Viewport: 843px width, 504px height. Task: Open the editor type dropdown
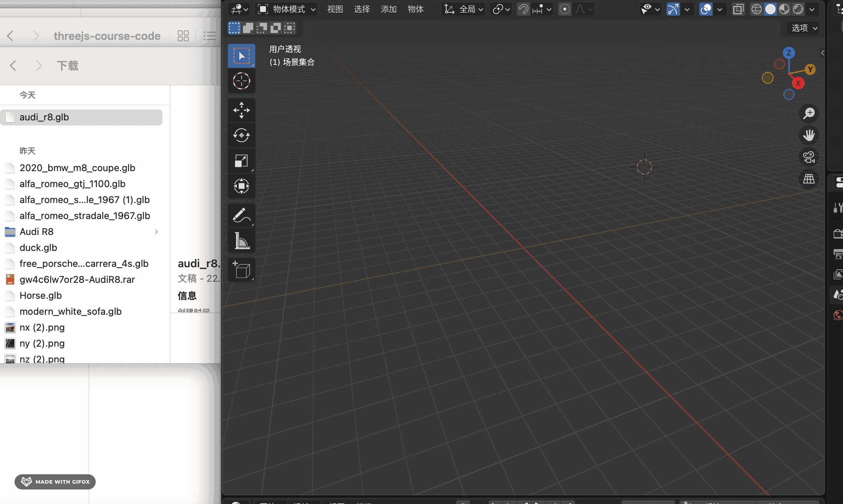[x=239, y=9]
